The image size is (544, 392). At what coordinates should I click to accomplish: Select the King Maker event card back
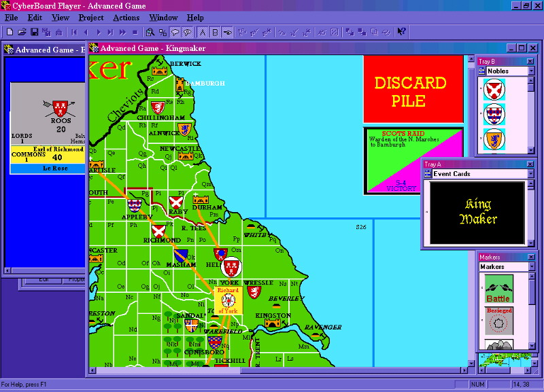(477, 212)
